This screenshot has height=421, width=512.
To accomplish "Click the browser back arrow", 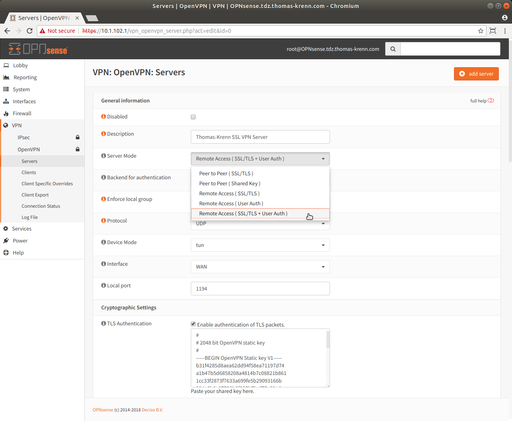I will point(7,31).
